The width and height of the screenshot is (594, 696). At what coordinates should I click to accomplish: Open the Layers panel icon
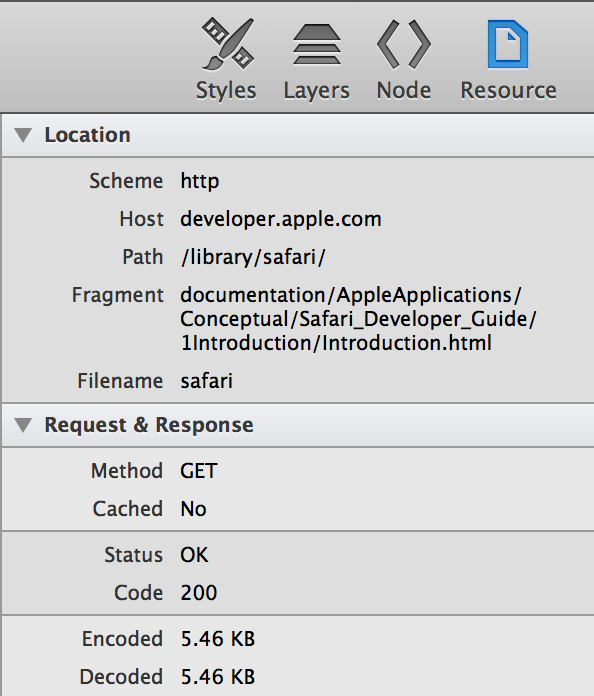(x=317, y=44)
